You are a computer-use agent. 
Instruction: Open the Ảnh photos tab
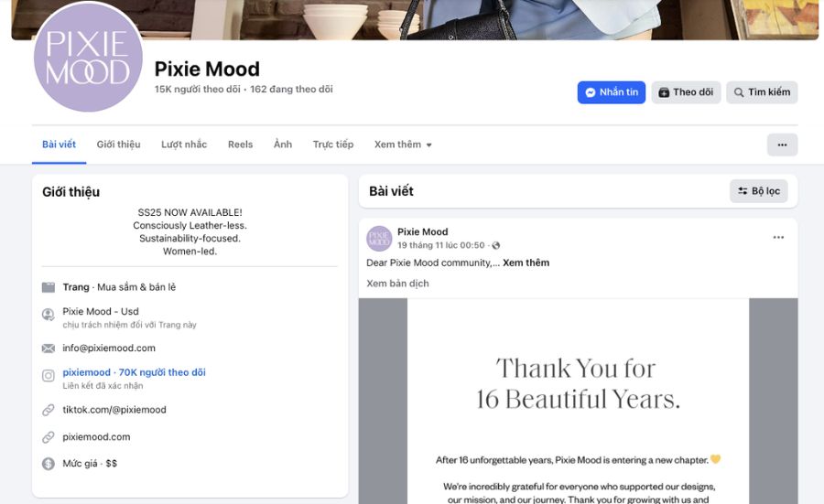pos(283,145)
